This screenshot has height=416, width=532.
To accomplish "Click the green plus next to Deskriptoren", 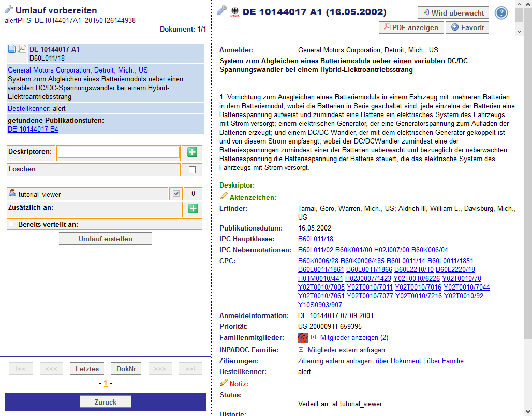I will pos(192,152).
